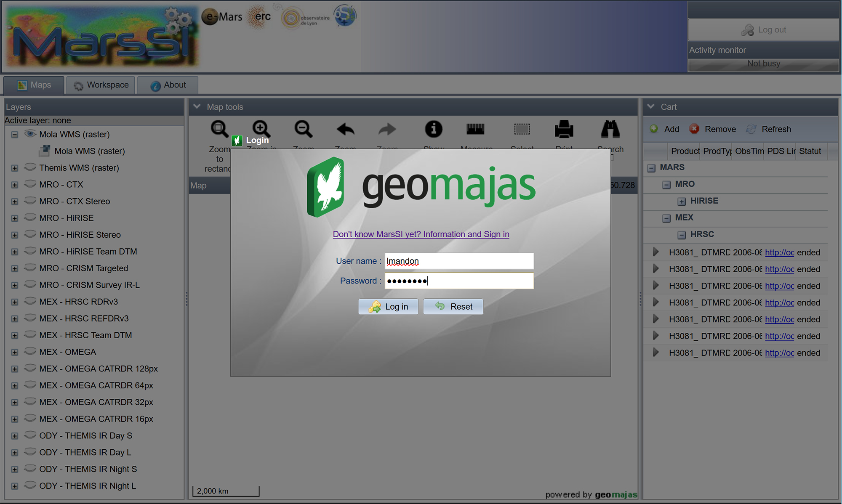This screenshot has height=504, width=842.
Task: Activate the Measure ruler tool
Action: 475,129
